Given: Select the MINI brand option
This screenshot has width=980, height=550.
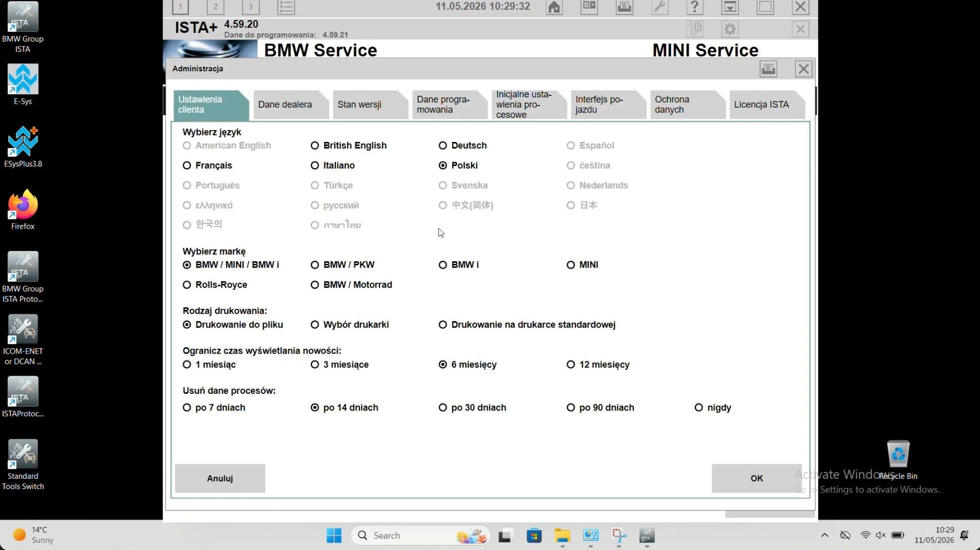Looking at the screenshot, I should coord(582,265).
